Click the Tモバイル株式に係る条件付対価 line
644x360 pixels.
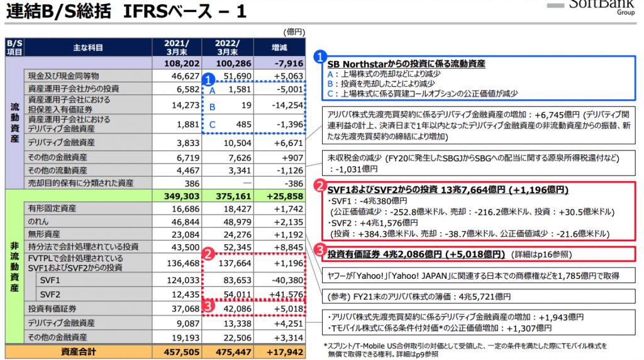(440, 329)
